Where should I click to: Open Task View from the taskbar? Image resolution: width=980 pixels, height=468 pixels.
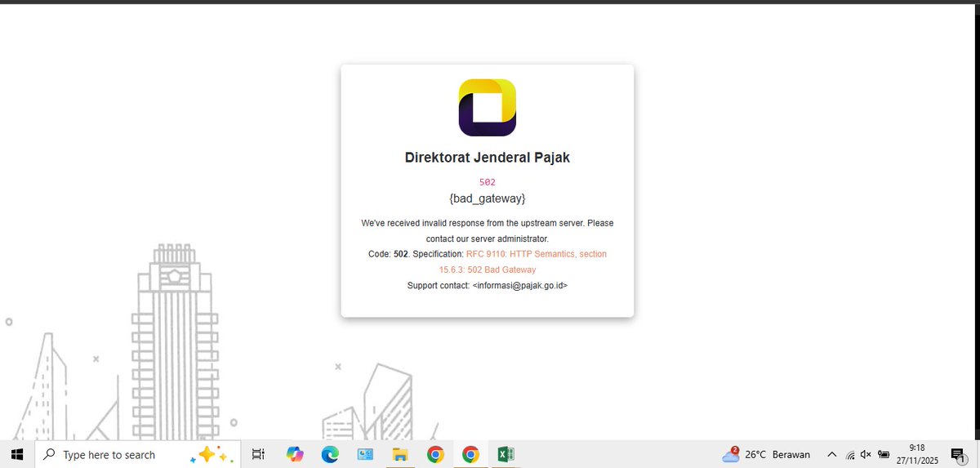(257, 454)
